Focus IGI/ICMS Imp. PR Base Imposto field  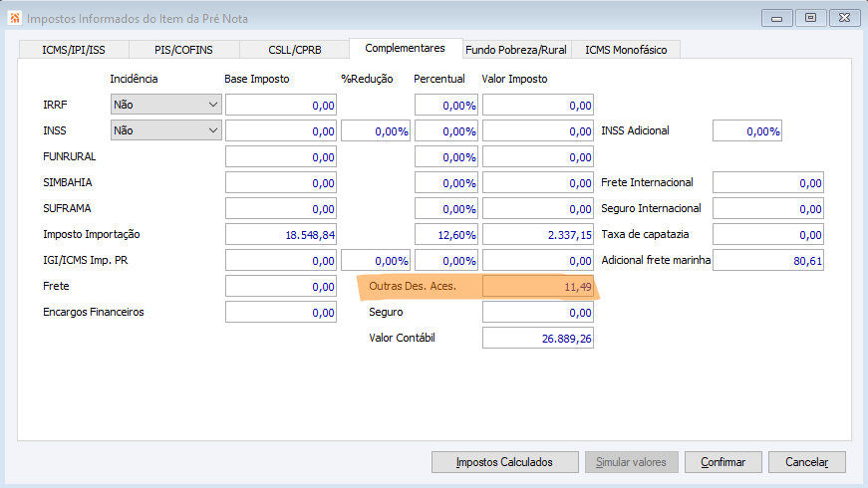pos(281,261)
